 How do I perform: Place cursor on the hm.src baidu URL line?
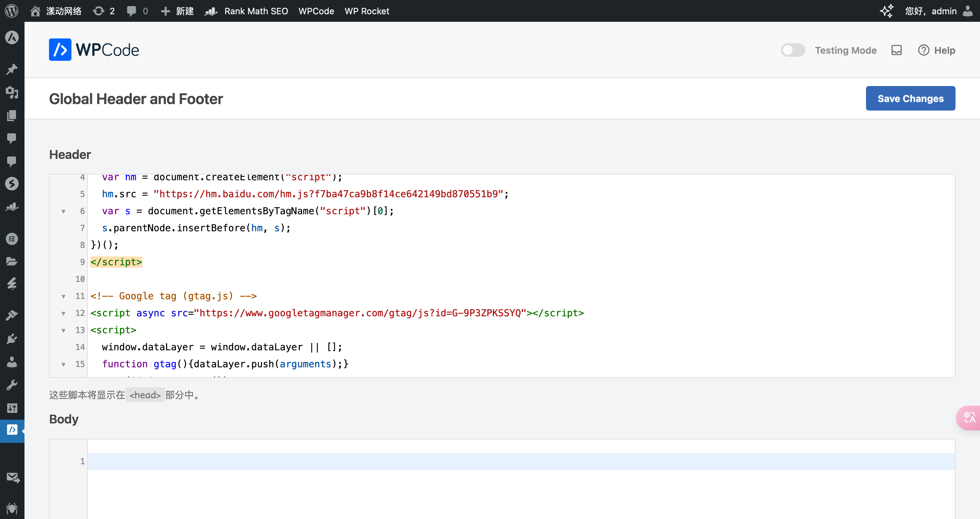[x=305, y=194]
